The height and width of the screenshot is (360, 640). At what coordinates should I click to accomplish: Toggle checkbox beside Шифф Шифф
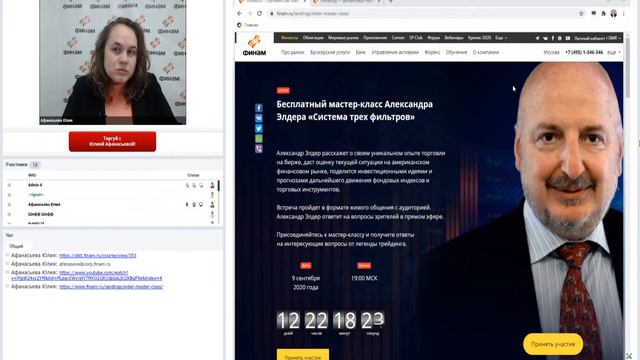click(x=9, y=214)
